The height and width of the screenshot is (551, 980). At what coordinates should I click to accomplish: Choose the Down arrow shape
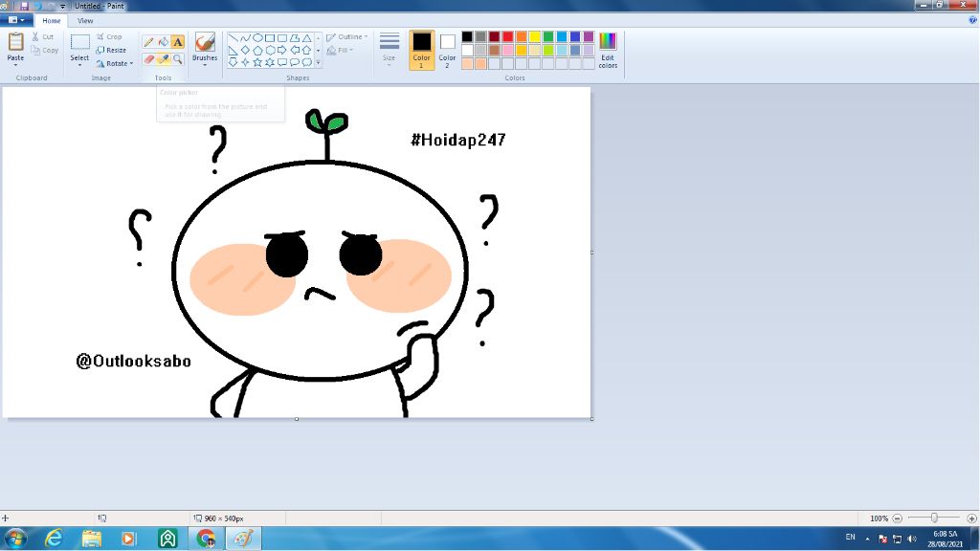pos(233,62)
